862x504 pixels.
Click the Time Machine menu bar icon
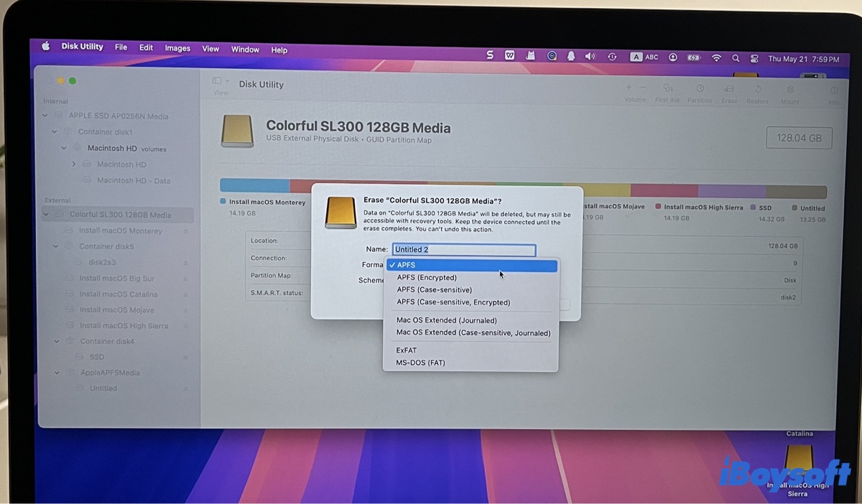tap(612, 56)
